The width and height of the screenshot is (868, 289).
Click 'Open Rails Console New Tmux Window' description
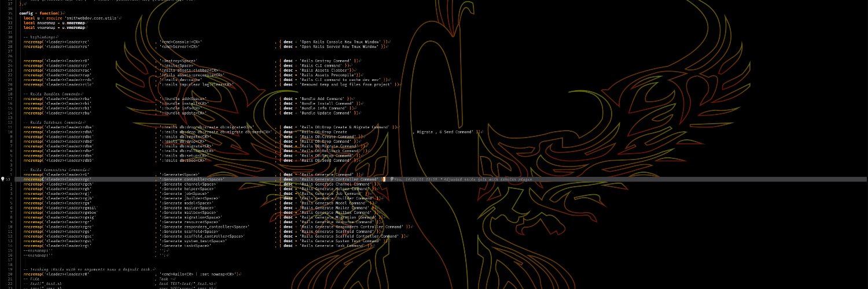[x=341, y=42]
